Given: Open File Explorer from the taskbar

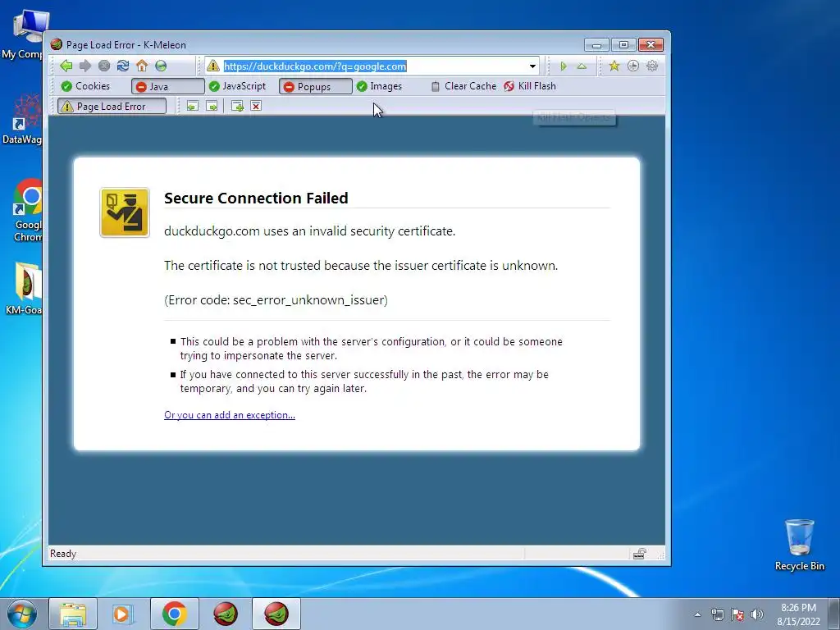Looking at the screenshot, I should coord(73,614).
